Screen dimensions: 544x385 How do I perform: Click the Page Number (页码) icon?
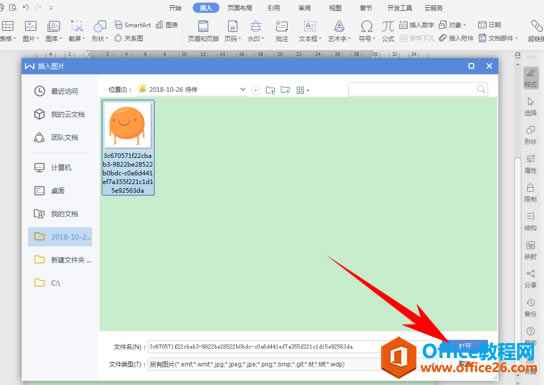pyautogui.click(x=232, y=31)
